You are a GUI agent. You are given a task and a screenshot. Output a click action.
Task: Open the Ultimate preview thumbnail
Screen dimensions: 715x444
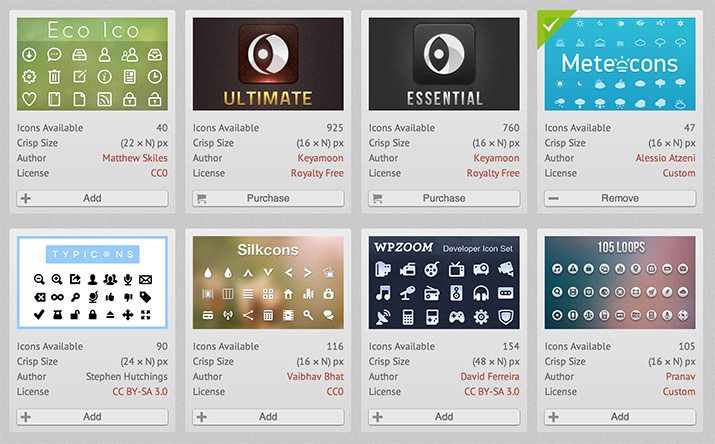click(268, 64)
